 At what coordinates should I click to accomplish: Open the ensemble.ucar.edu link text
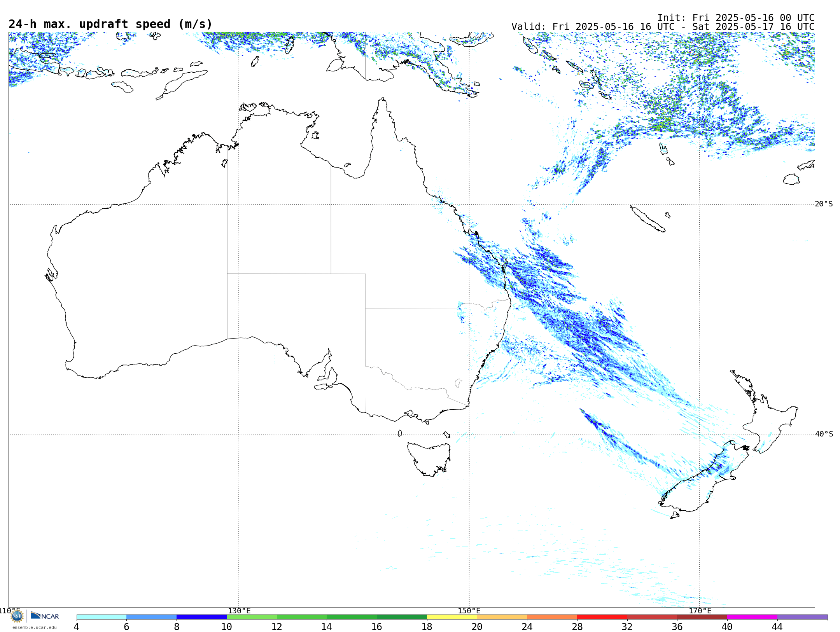coord(35,627)
